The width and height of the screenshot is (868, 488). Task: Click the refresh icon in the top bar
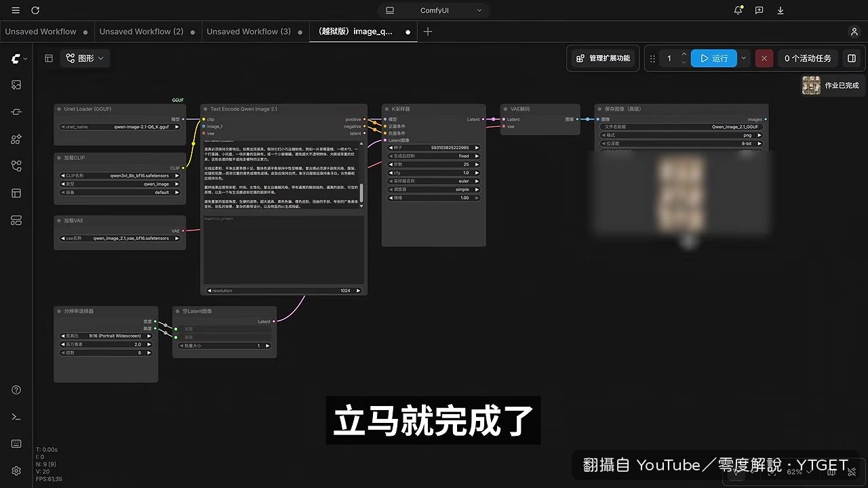pos(35,10)
